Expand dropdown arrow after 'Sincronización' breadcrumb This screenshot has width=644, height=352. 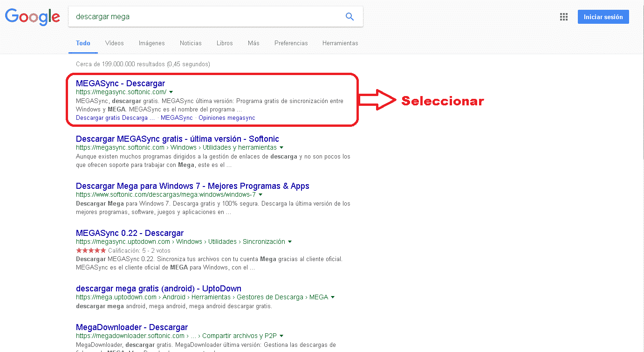pyautogui.click(x=290, y=242)
